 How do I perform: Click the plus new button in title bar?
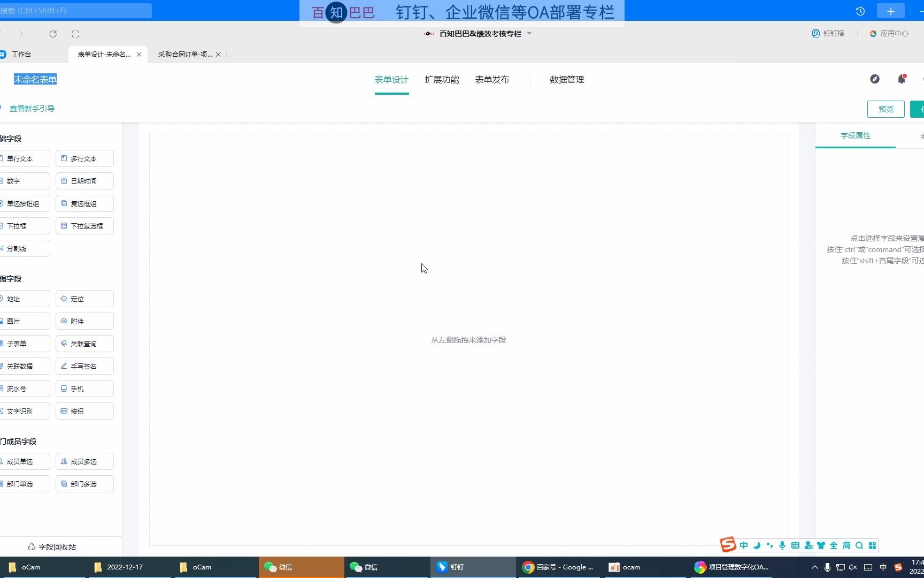[891, 11]
